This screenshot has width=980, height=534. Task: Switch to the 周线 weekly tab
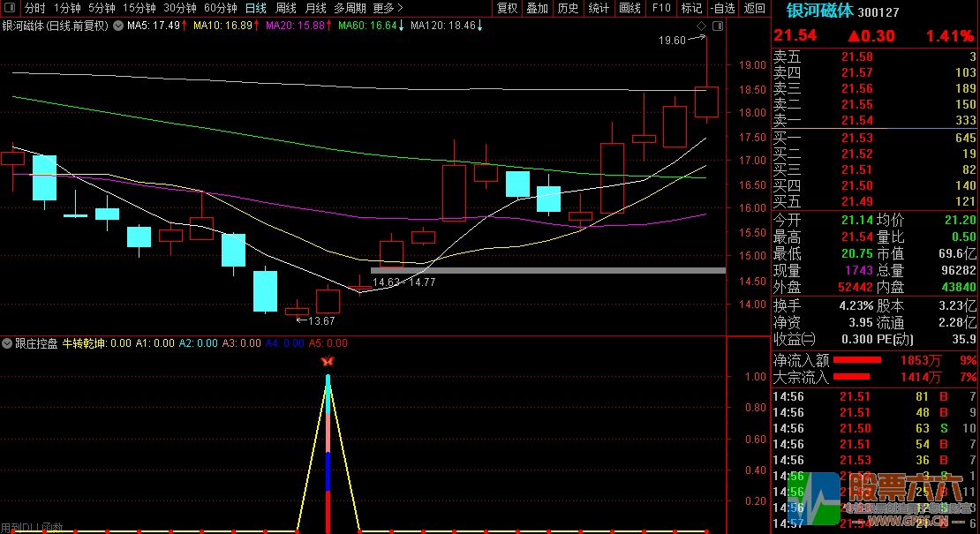(x=286, y=8)
